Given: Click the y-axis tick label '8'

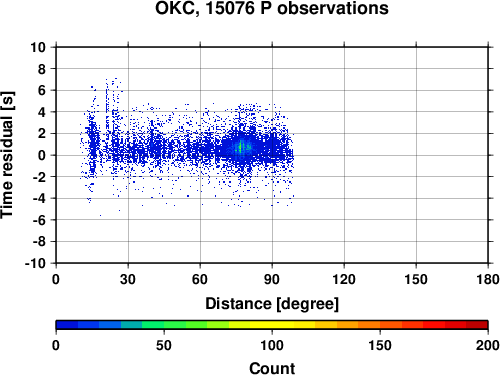Looking at the screenshot, I should [42, 69].
